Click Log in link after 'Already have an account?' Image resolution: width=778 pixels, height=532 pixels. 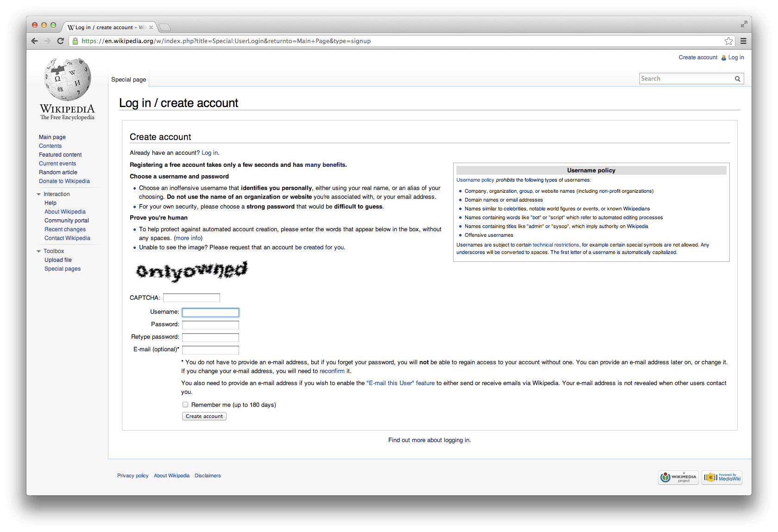click(209, 153)
